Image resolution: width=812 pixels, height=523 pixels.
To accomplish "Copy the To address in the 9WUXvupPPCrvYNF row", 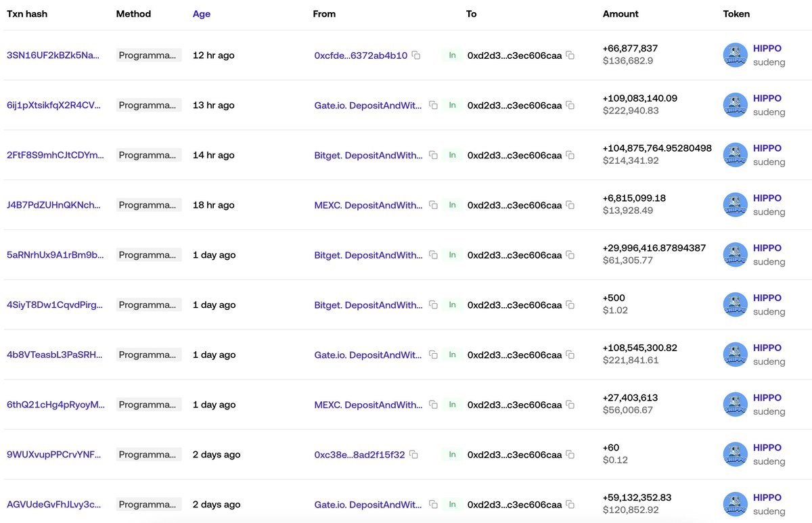I will pyautogui.click(x=570, y=455).
